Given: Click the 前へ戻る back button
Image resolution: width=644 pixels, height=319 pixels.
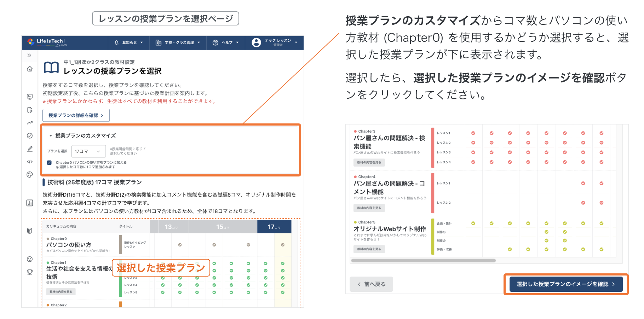Looking at the screenshot, I should click(x=371, y=284).
